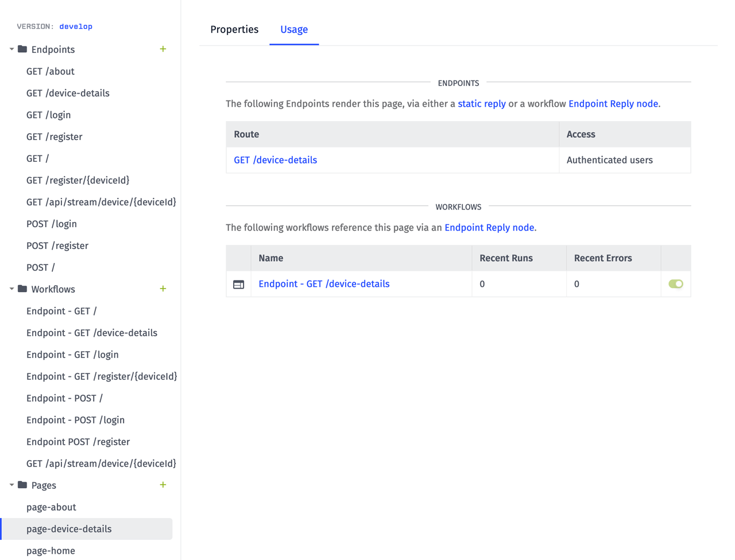Click the Recent Errors value 0

click(x=577, y=284)
